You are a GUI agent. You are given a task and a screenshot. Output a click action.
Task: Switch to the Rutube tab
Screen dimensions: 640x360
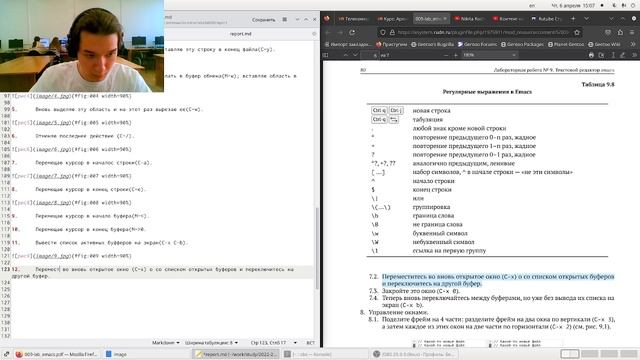(547, 19)
